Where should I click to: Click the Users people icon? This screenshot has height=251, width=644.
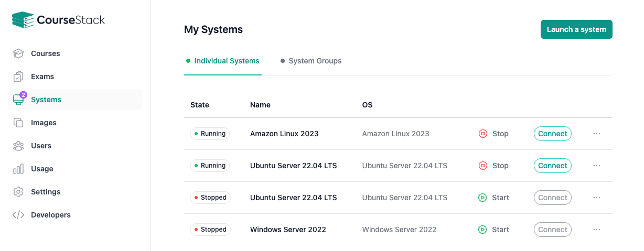(18, 146)
